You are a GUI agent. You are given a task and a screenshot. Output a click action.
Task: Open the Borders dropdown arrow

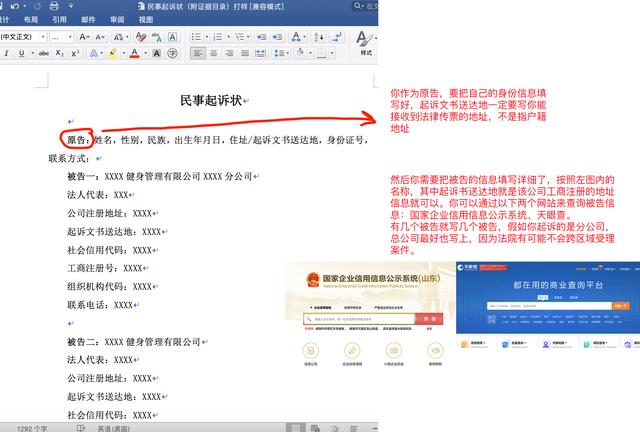[x=332, y=53]
